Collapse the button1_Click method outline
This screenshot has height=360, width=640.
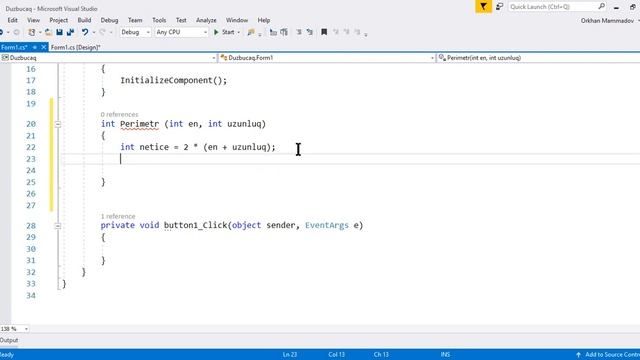point(58,226)
